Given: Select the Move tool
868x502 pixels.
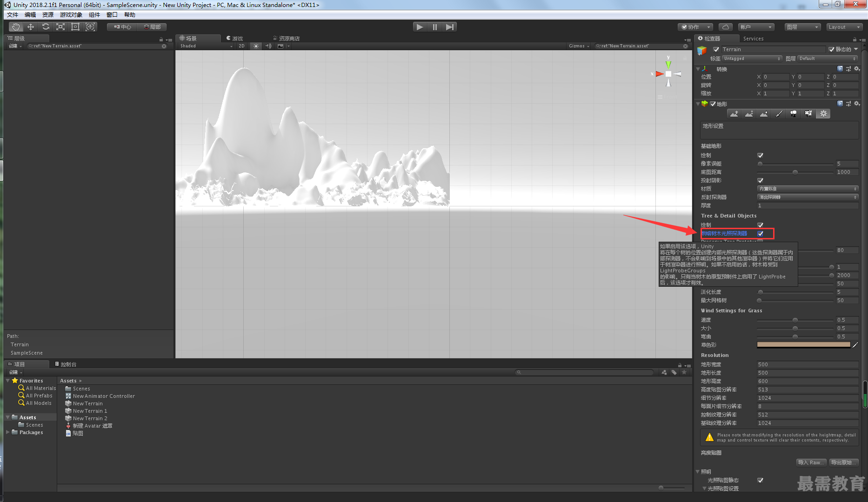Looking at the screenshot, I should tap(31, 27).
